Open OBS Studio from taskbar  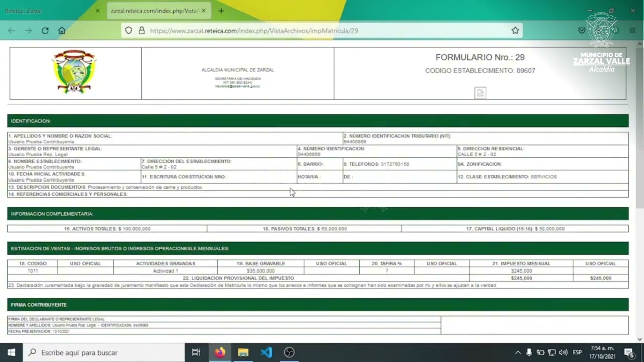(289, 352)
